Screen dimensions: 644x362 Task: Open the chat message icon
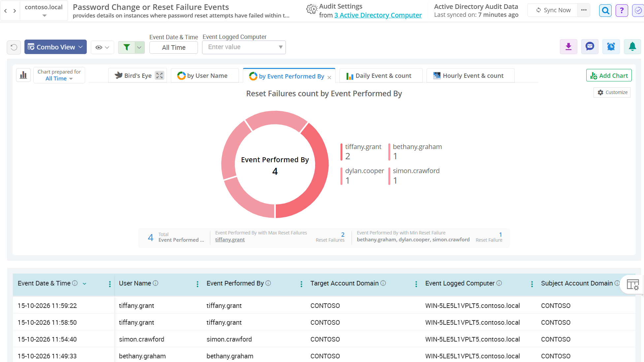click(x=590, y=47)
